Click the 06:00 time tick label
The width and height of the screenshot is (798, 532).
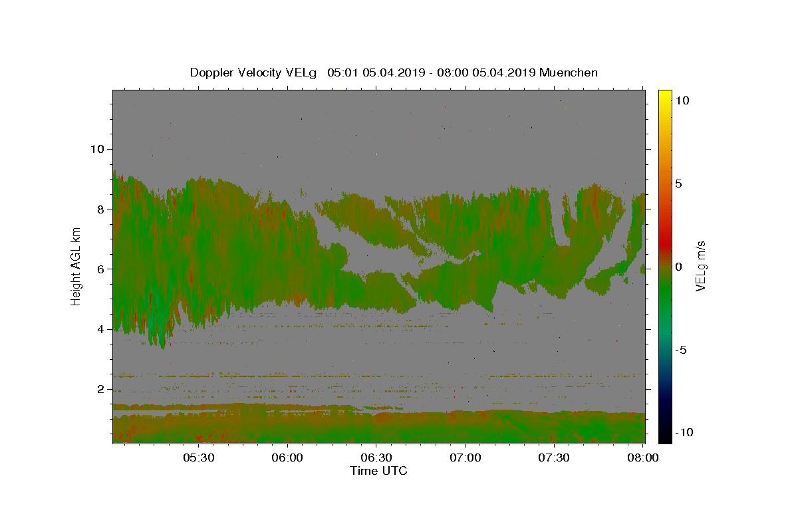(x=288, y=458)
